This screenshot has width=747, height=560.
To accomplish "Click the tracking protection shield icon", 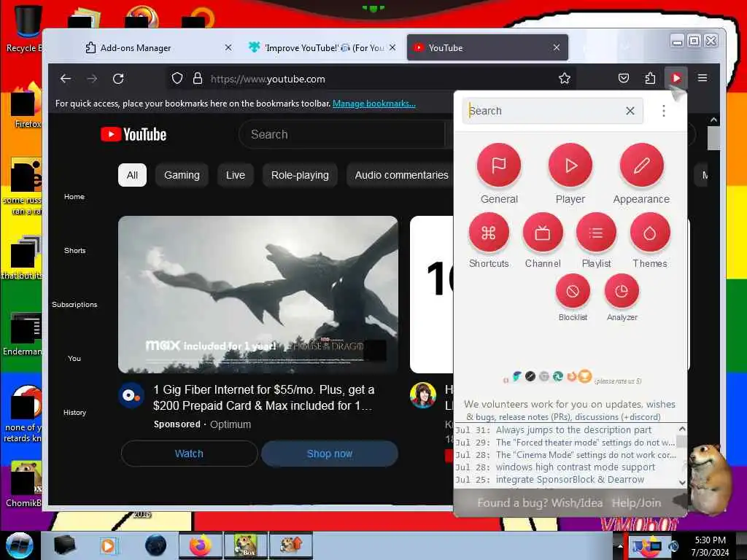I will (x=177, y=79).
